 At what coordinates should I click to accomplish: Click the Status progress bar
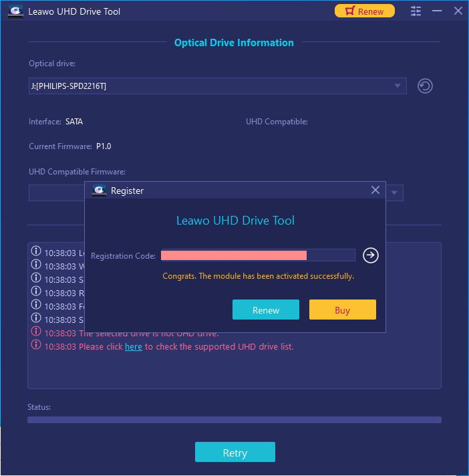(234, 420)
